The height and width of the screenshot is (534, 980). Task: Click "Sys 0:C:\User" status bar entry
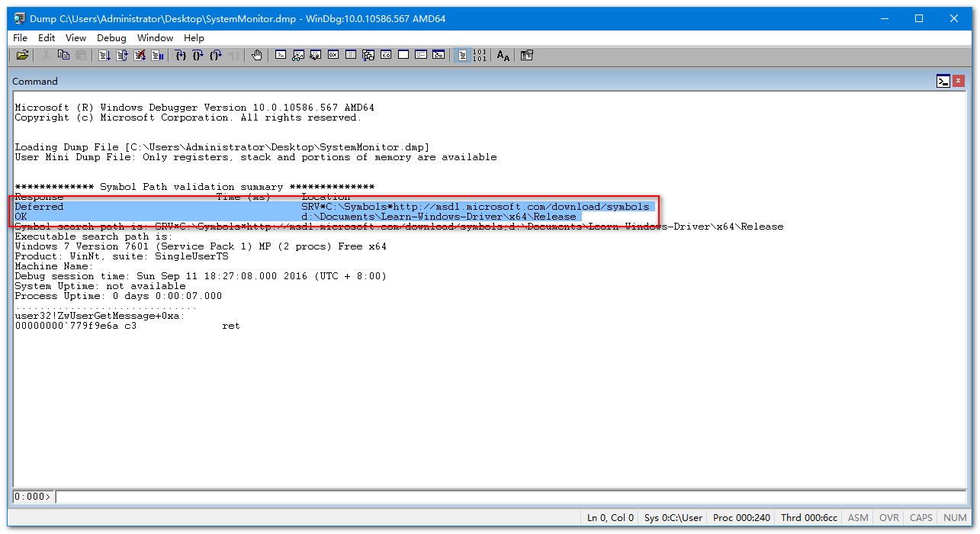coord(673,517)
